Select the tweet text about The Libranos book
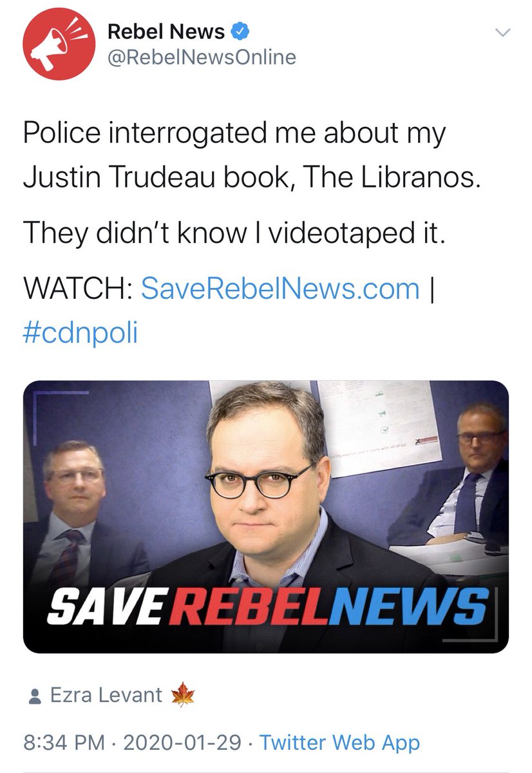The height and width of the screenshot is (773, 532). pos(252,155)
